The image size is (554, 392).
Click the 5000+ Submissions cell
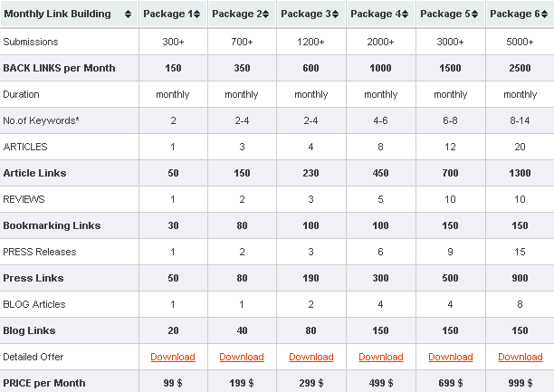520,42
